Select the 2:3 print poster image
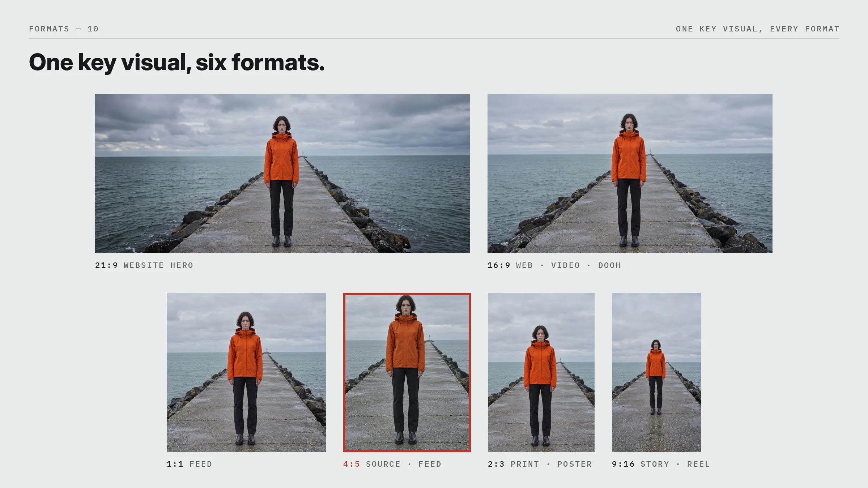Screen dimensions: 868x488 (541, 372)
